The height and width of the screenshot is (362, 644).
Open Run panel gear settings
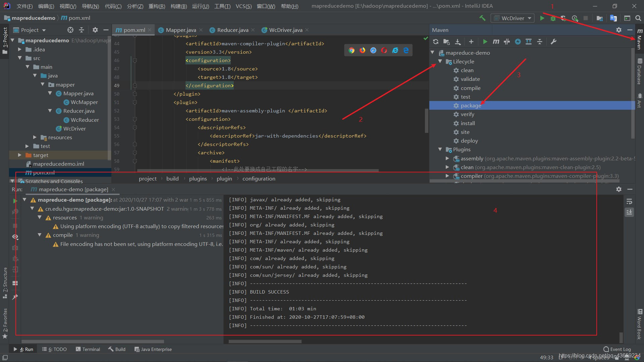619,189
